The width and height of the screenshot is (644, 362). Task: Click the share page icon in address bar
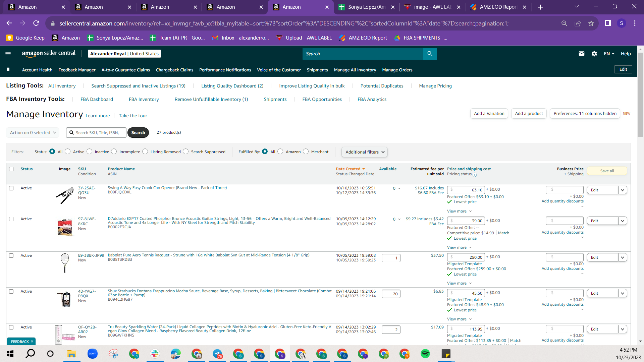point(578,23)
